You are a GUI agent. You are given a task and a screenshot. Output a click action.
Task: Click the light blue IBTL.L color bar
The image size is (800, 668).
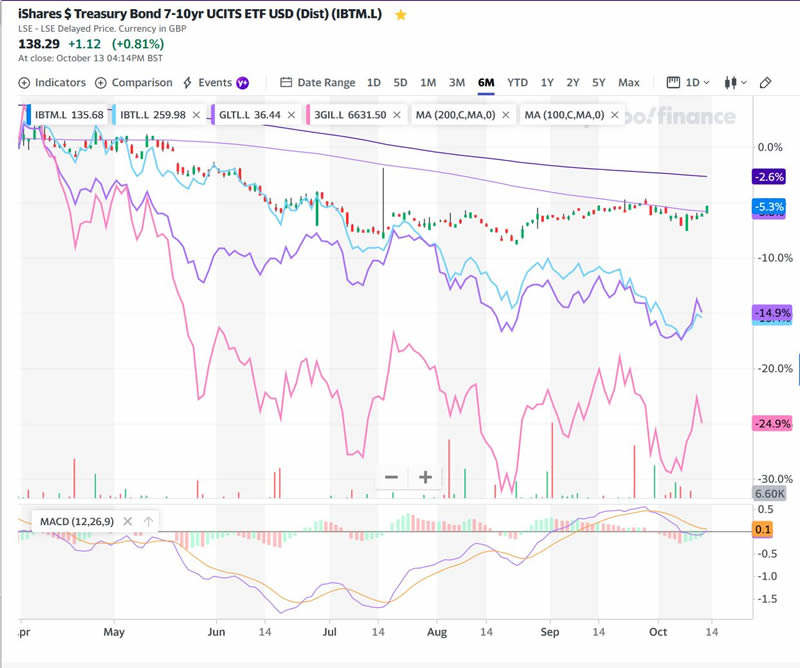113,115
